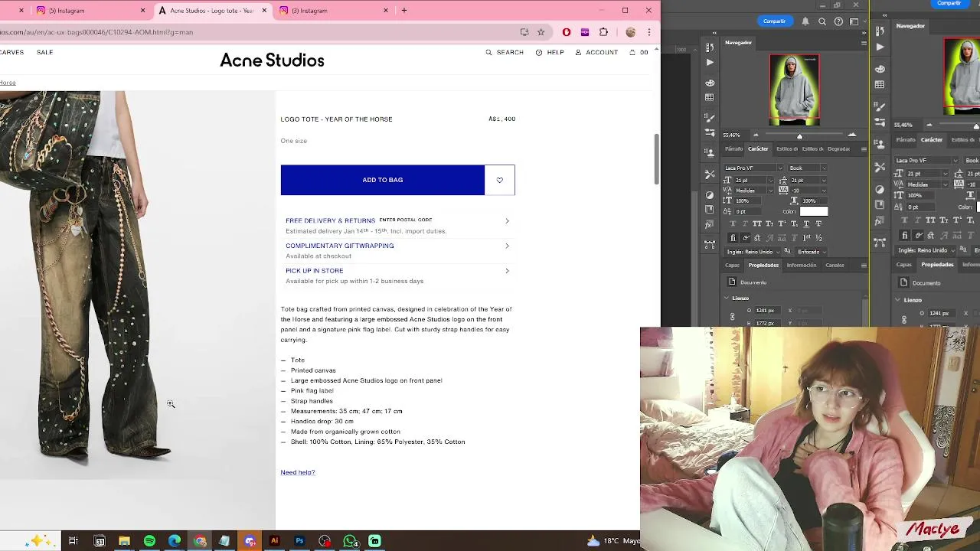
Task: Open Chrome three-dot menu
Action: pyautogui.click(x=649, y=32)
